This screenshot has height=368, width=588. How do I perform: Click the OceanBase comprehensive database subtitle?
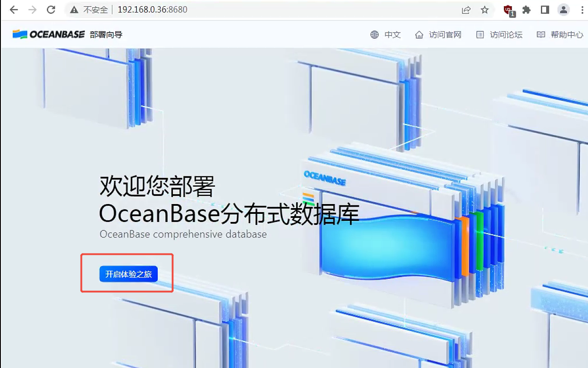[183, 234]
